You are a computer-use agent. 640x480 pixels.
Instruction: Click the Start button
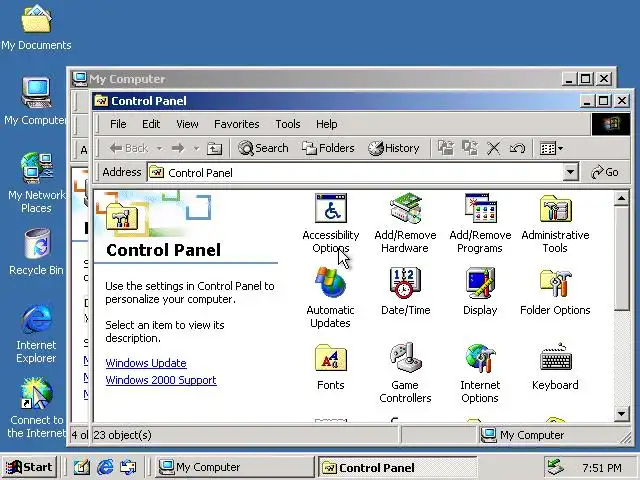point(29,467)
